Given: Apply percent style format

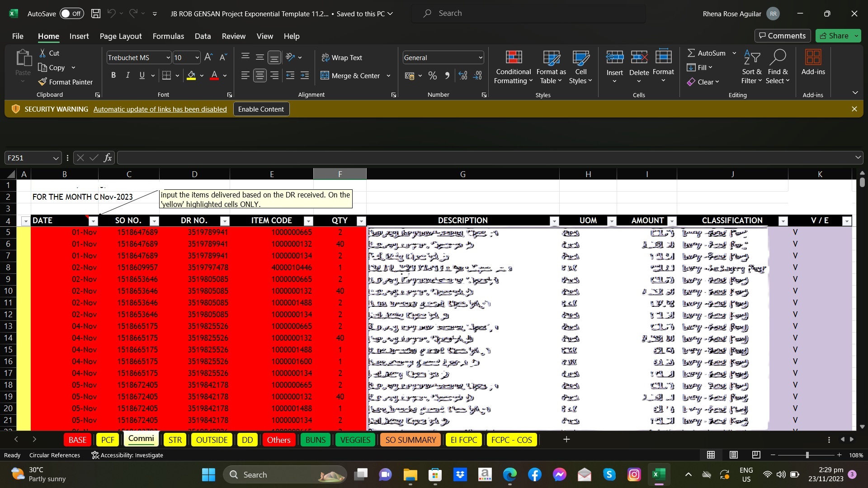Looking at the screenshot, I should coord(433,75).
